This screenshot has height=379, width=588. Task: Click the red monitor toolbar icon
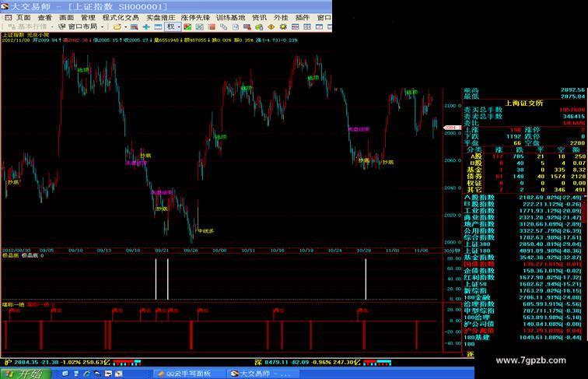pyautogui.click(x=247, y=27)
